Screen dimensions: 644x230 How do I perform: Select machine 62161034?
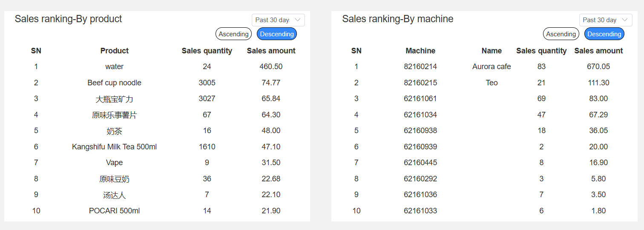tap(420, 115)
